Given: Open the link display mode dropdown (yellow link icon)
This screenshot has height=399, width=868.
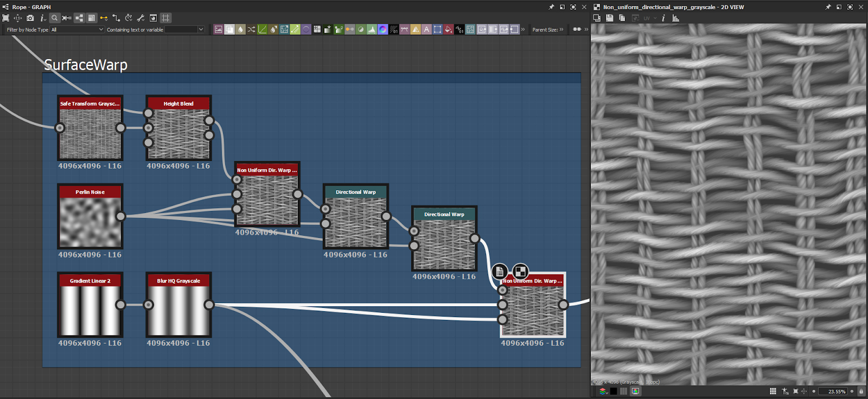Looking at the screenshot, I should (104, 18).
